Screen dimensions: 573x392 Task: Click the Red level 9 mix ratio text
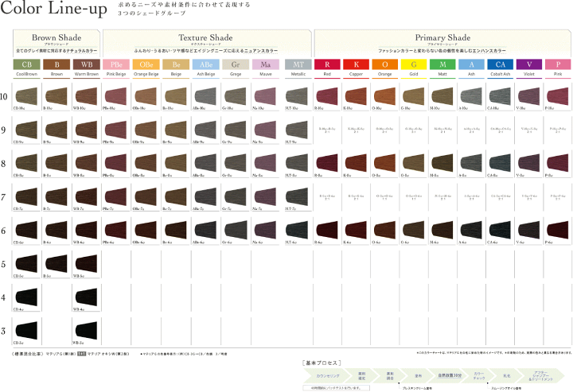point(327,130)
